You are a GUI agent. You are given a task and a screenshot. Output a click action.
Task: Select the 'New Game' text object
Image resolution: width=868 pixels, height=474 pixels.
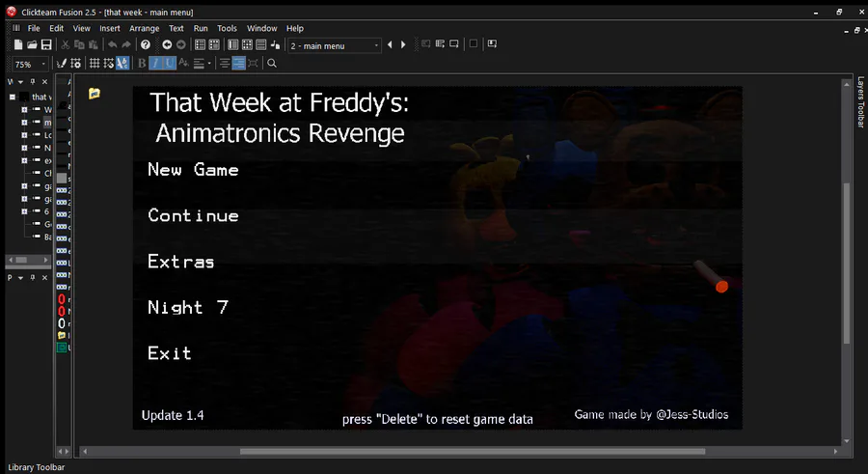coord(193,170)
